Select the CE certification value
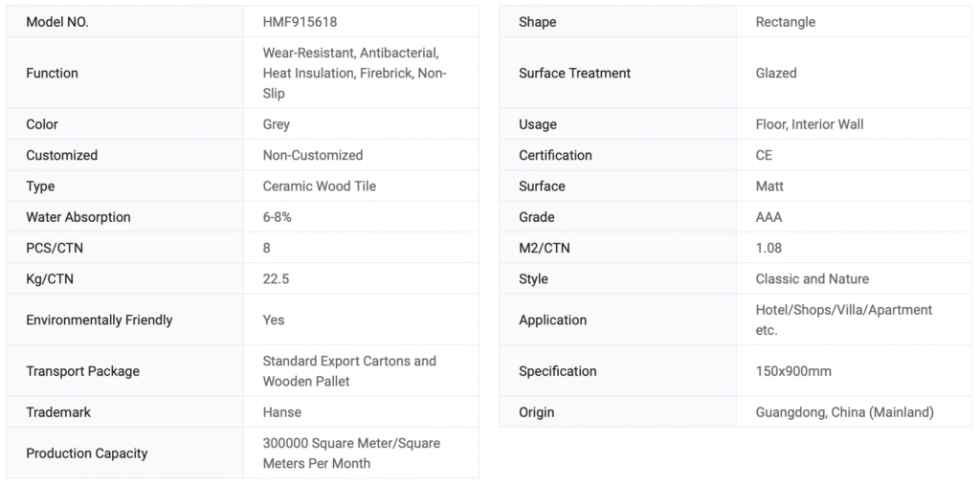Viewport: 980px width, 486px height. click(764, 155)
